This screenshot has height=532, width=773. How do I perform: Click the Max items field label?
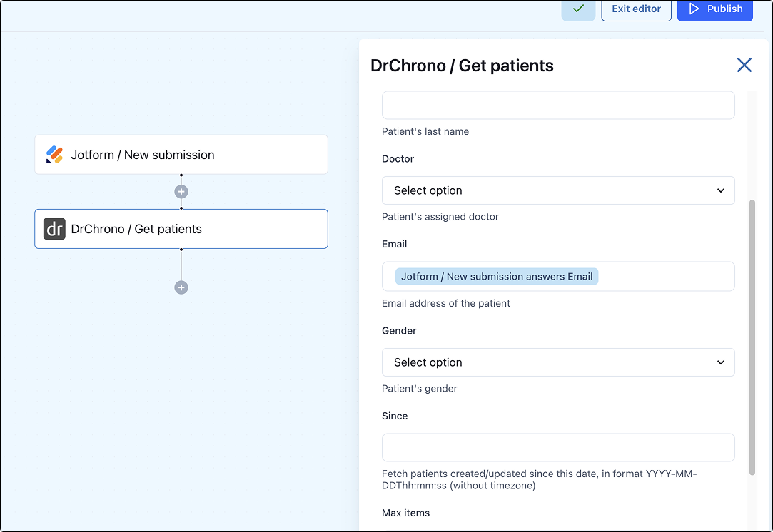[405, 513]
